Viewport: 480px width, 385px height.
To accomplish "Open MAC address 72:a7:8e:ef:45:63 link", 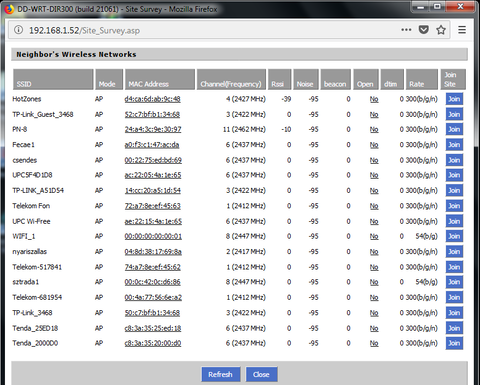I will pos(153,206).
